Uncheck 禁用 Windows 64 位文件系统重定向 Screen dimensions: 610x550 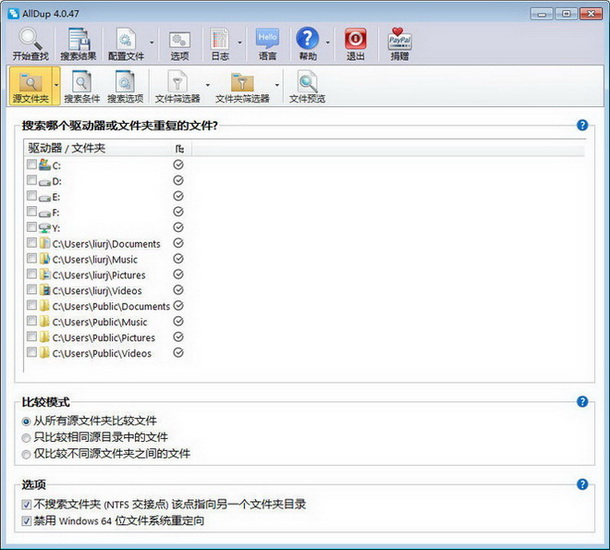pos(26,521)
